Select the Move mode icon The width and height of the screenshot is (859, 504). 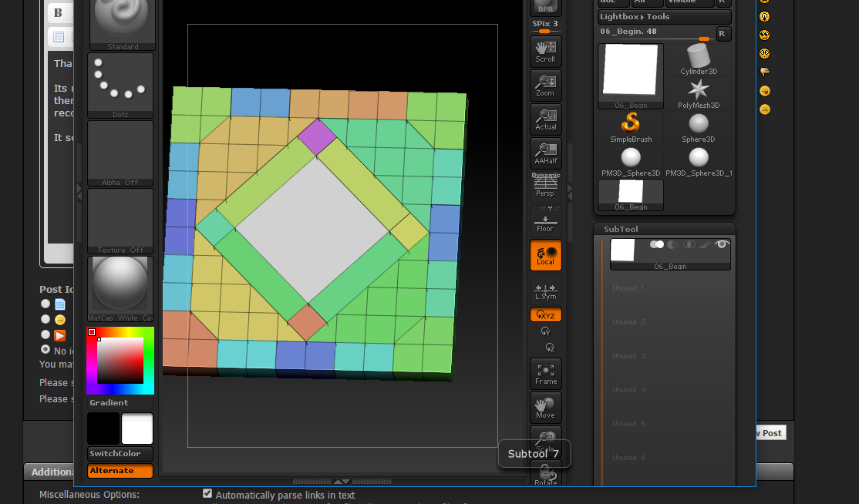click(545, 407)
